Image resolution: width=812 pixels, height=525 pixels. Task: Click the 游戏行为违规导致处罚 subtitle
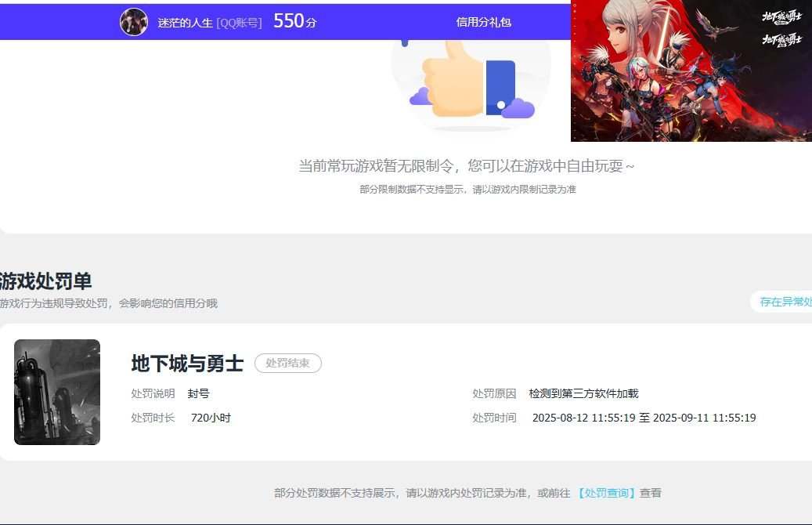tap(108, 303)
